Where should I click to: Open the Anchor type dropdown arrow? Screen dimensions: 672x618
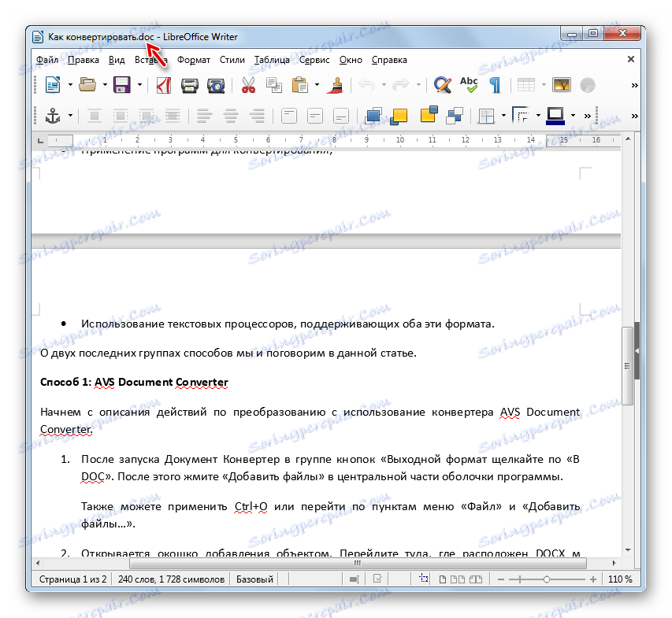(x=70, y=116)
